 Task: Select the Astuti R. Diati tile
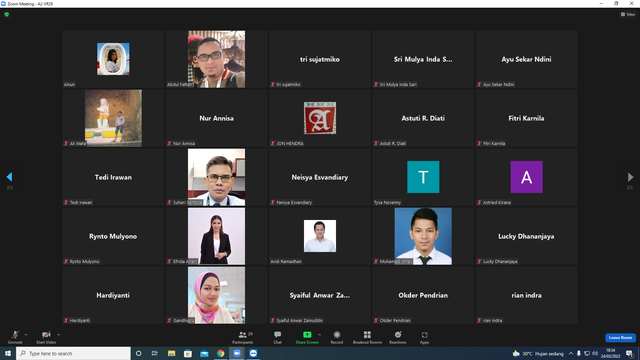click(423, 118)
